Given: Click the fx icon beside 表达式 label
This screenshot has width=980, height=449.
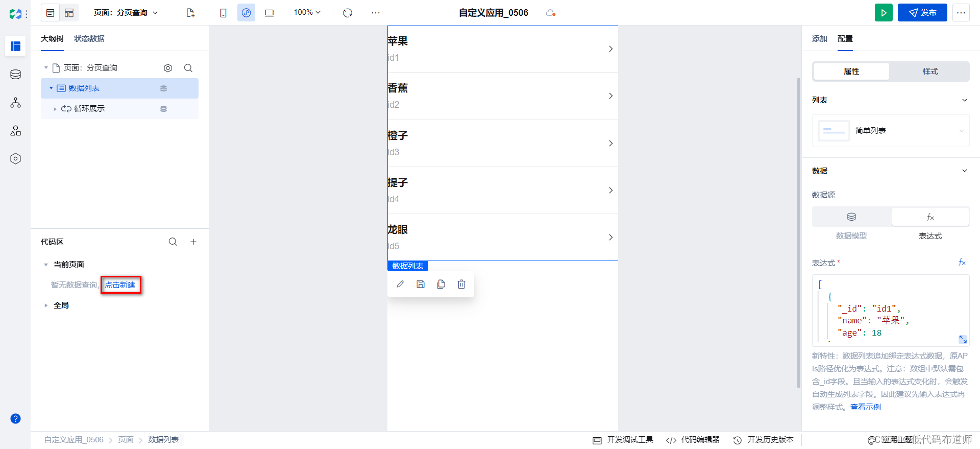Looking at the screenshot, I should click(x=962, y=263).
